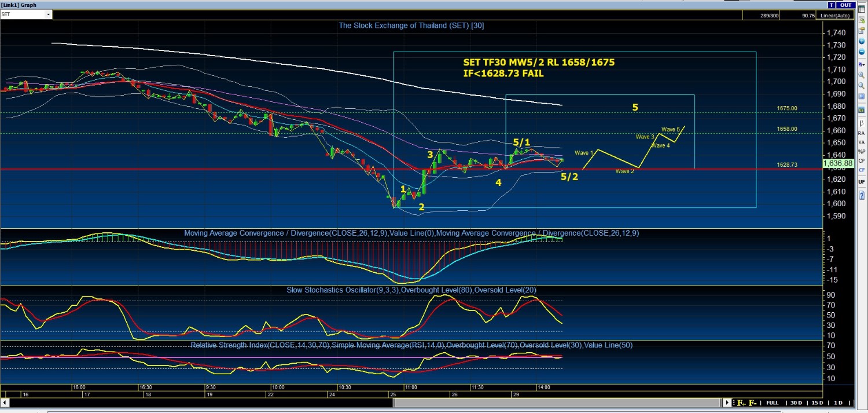Click the MACD indicator title

411,233
